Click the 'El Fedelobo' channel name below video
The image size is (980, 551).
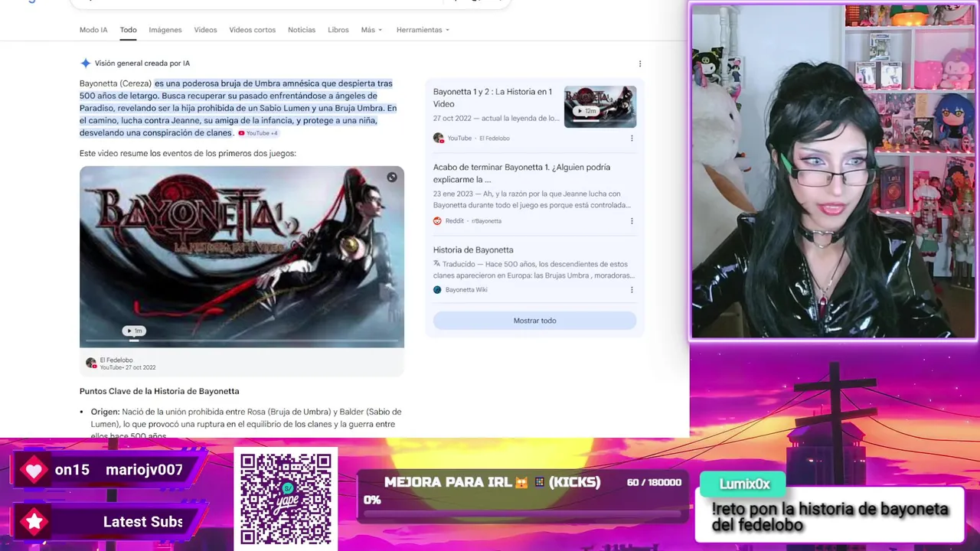(116, 360)
